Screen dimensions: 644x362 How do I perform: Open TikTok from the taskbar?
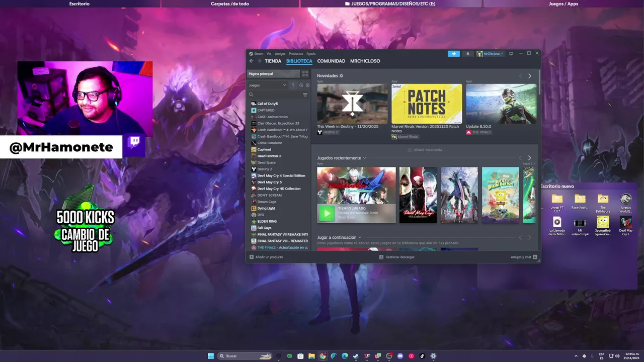pyautogui.click(x=422, y=356)
